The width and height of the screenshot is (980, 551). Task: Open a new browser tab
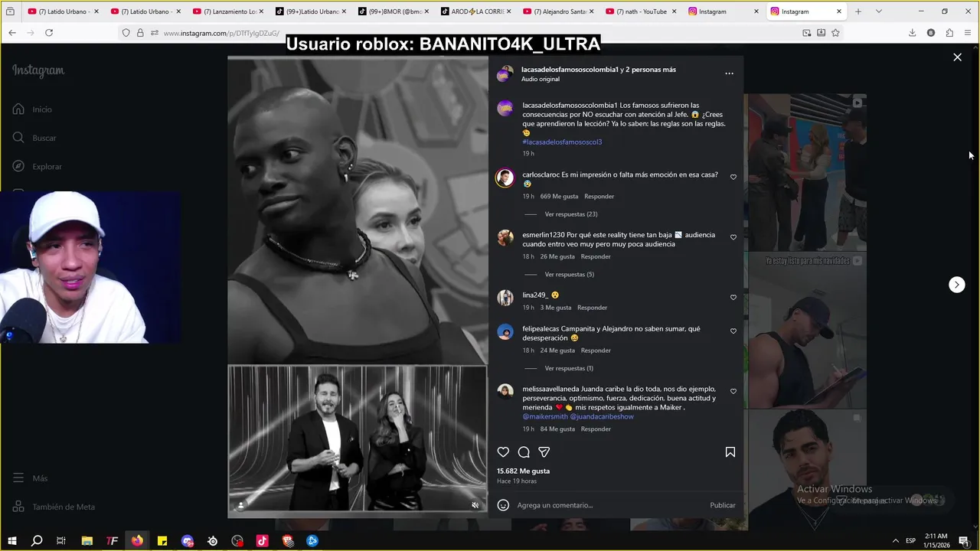point(858,11)
